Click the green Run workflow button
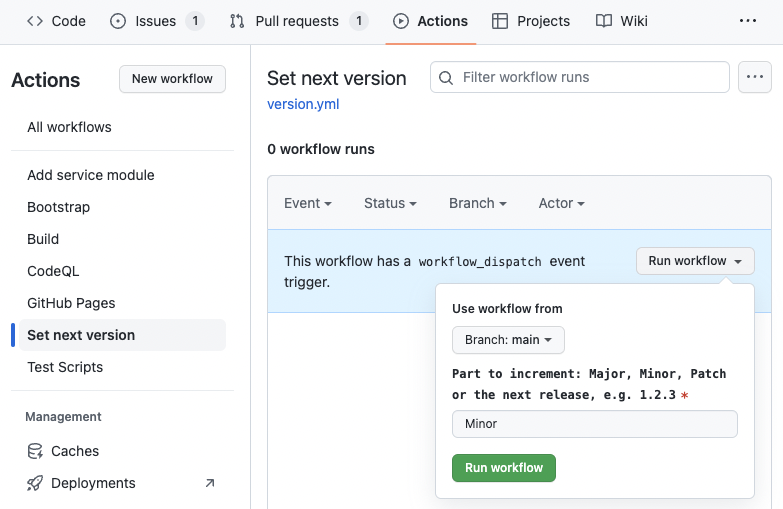The height and width of the screenshot is (509, 783). [x=504, y=468]
